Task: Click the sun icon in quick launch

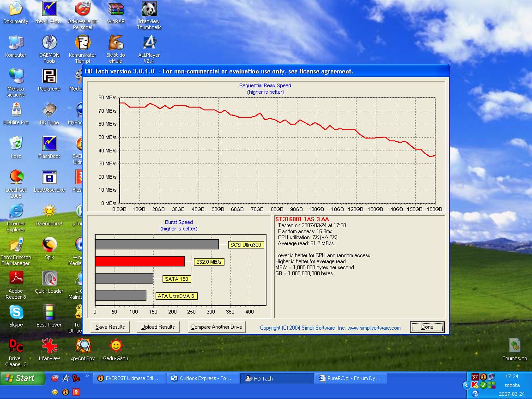Action: coord(54,392)
